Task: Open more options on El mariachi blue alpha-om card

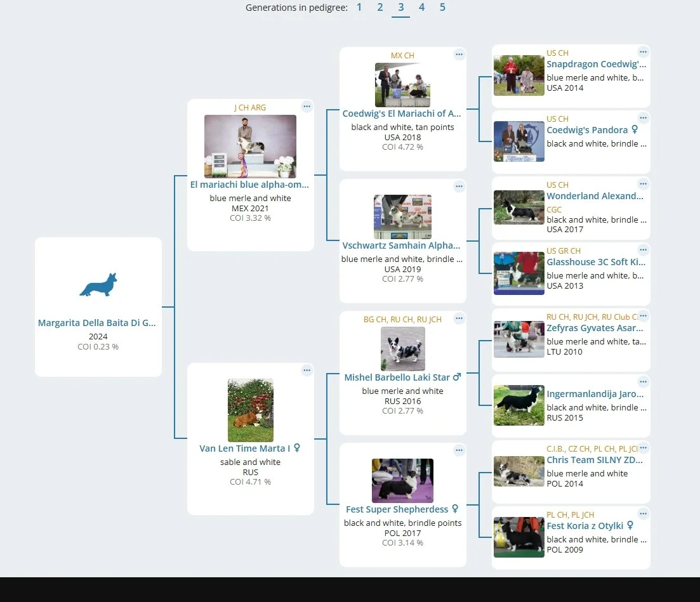Action: 307,107
